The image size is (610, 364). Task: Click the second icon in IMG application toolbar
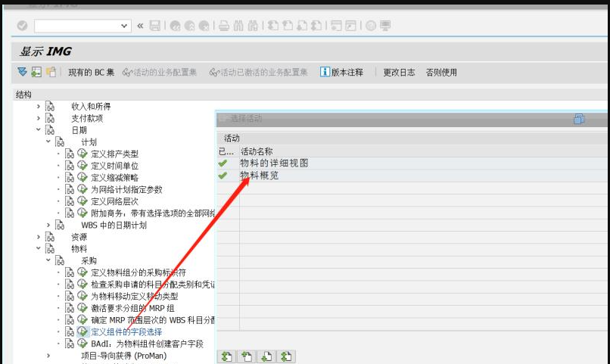(36, 72)
